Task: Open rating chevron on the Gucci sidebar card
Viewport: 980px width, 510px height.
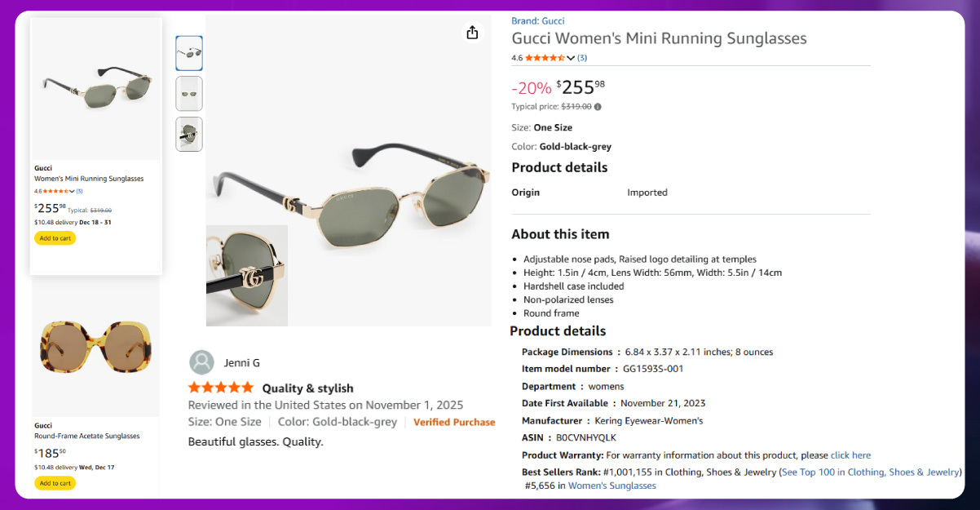Action: [x=72, y=191]
